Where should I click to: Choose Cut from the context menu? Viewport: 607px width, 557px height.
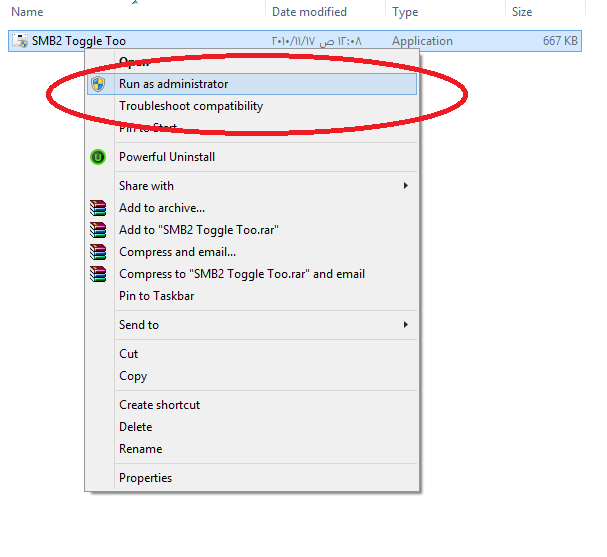click(x=129, y=354)
